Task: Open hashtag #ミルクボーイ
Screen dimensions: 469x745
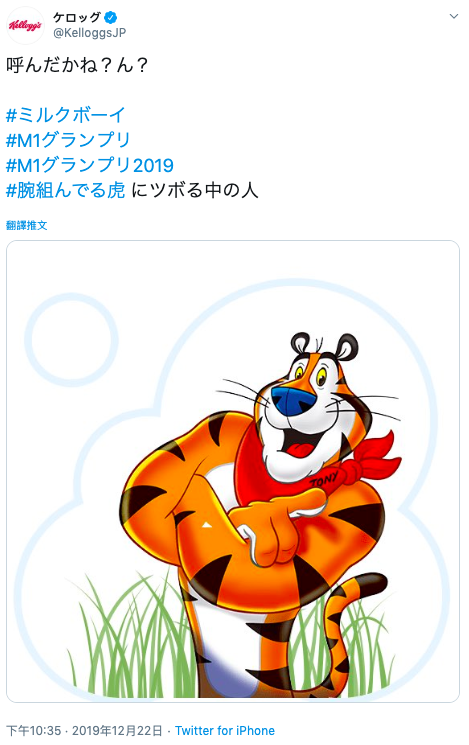Action: [66, 115]
